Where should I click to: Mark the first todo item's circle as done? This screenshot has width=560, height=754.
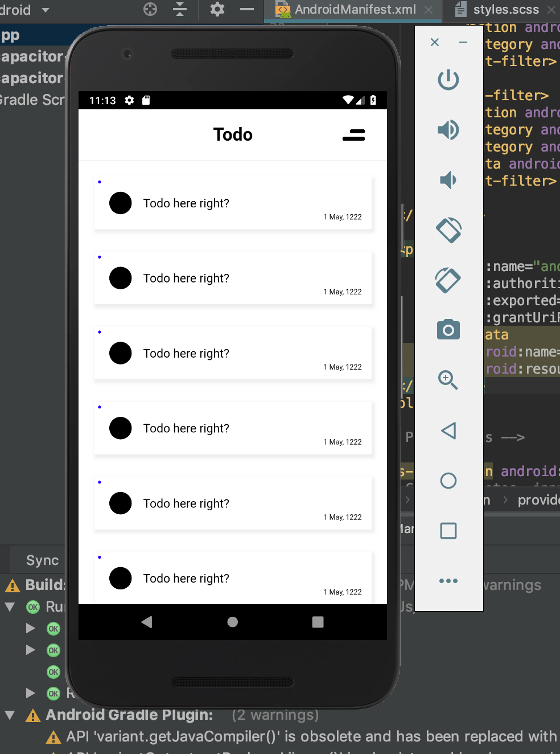click(x=120, y=203)
